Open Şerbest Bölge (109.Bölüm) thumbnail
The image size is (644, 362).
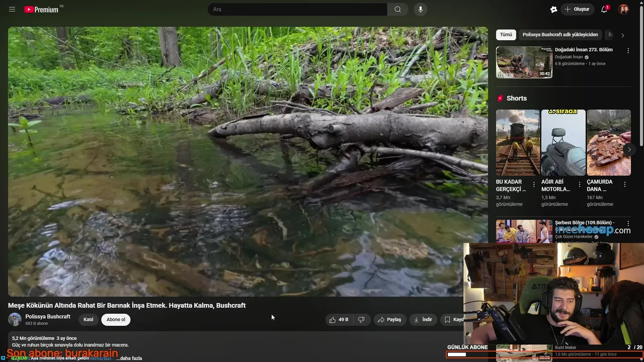click(524, 231)
